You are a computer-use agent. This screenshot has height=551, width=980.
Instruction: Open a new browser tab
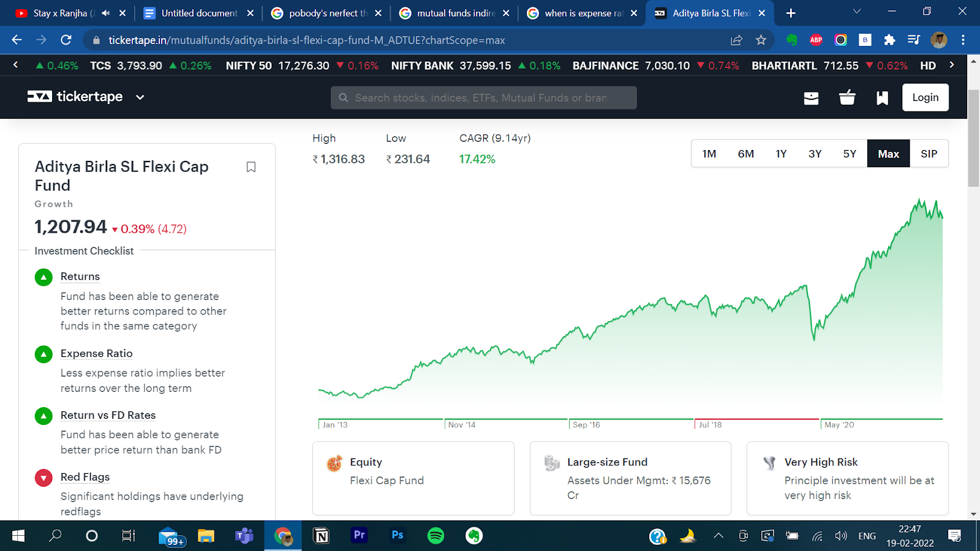pyautogui.click(x=791, y=13)
